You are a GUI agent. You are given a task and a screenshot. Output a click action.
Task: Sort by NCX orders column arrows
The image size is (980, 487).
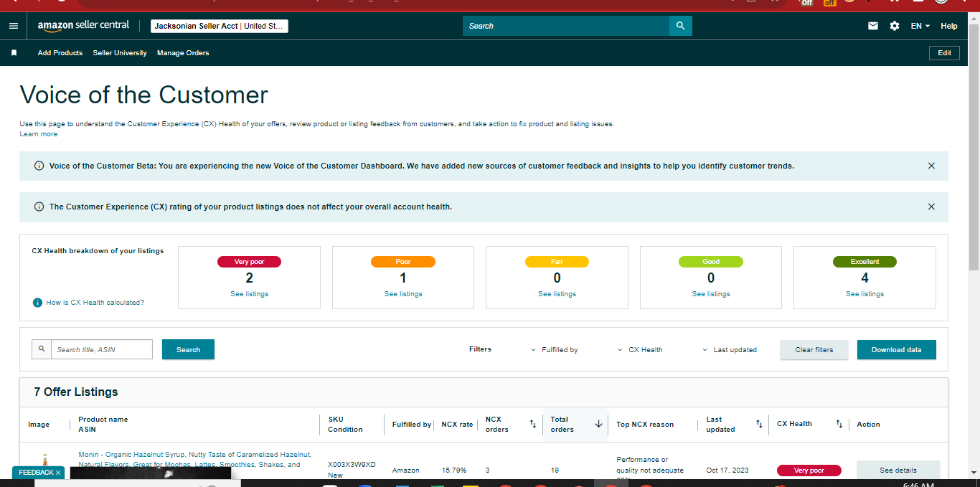[x=532, y=424]
